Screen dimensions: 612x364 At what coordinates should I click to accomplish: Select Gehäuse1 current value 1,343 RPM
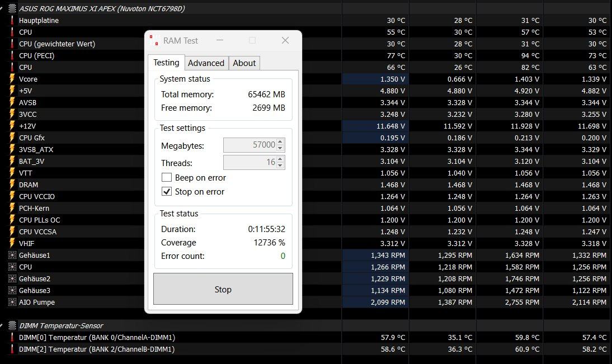pyautogui.click(x=375, y=255)
